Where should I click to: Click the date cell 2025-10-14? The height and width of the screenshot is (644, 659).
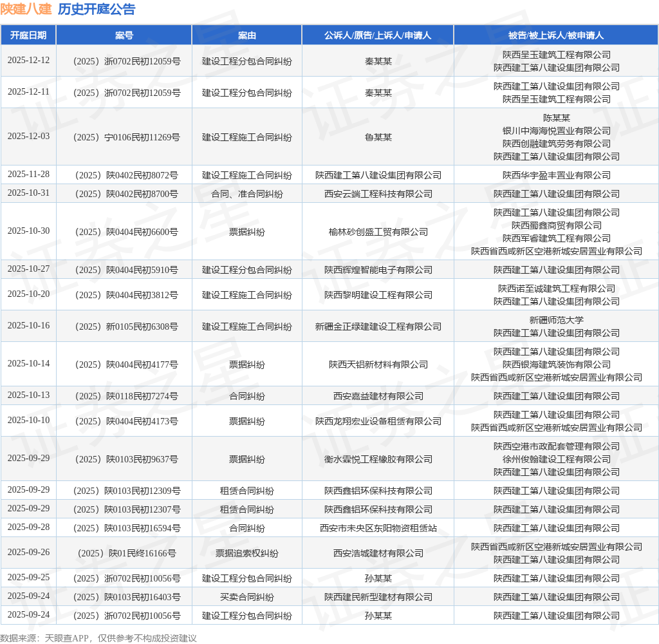pos(28,364)
